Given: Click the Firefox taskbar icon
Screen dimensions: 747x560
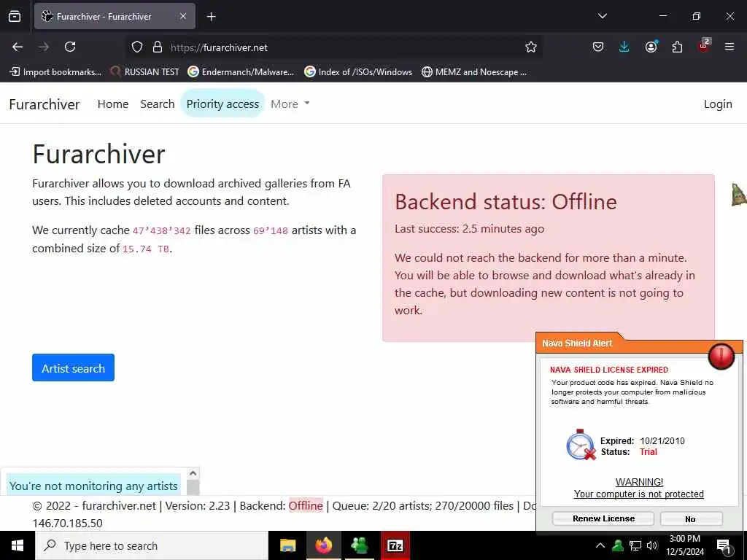Looking at the screenshot, I should [323, 545].
